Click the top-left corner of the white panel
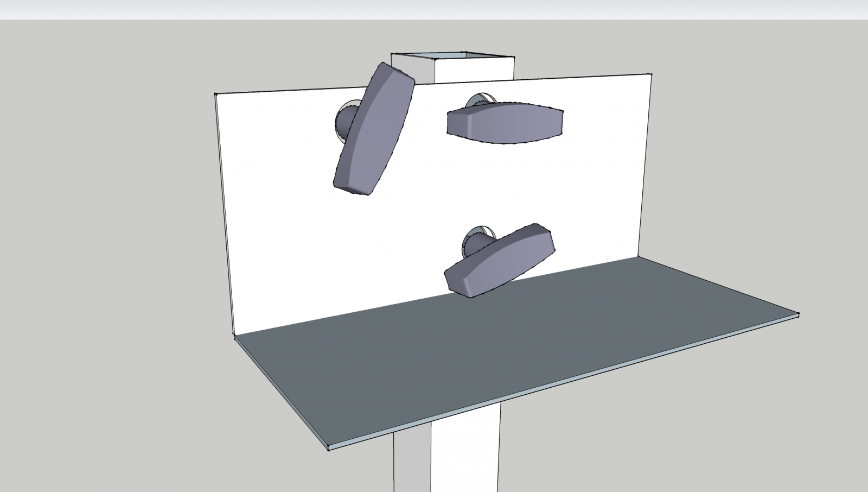The height and width of the screenshot is (492, 868). [216, 94]
